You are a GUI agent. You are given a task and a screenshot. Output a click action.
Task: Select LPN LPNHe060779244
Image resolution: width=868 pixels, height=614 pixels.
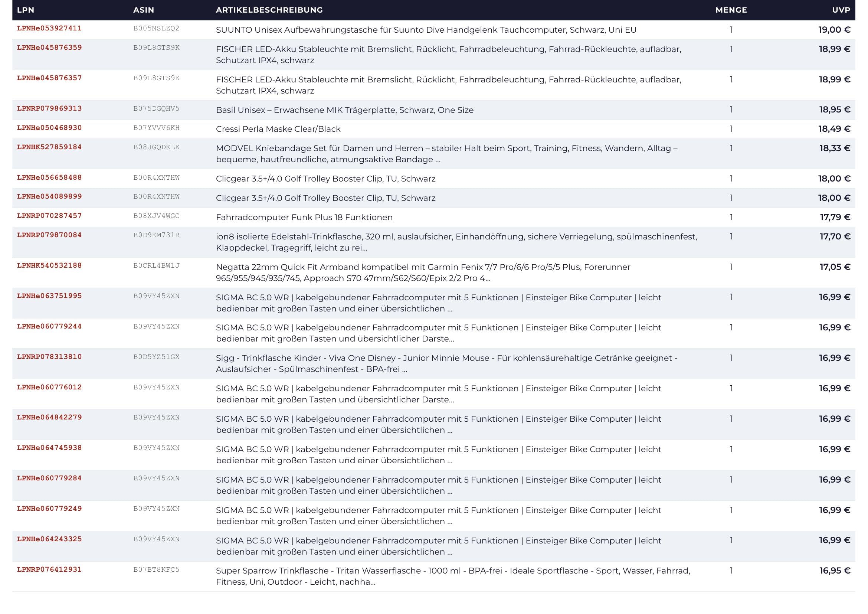pos(49,326)
